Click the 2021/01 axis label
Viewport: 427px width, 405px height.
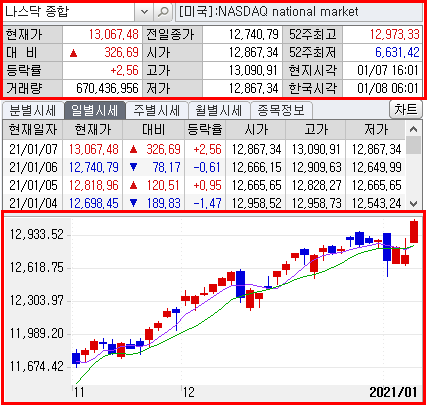[x=393, y=392]
